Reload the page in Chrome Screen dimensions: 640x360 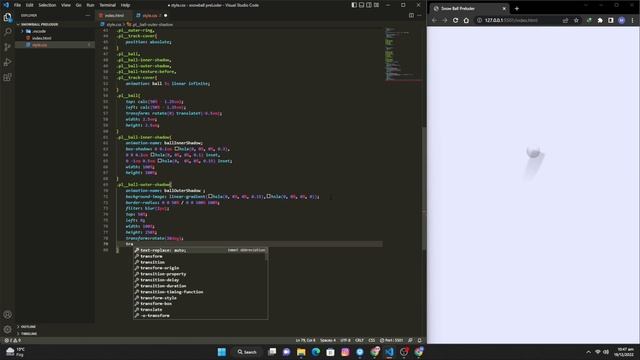pos(456,20)
